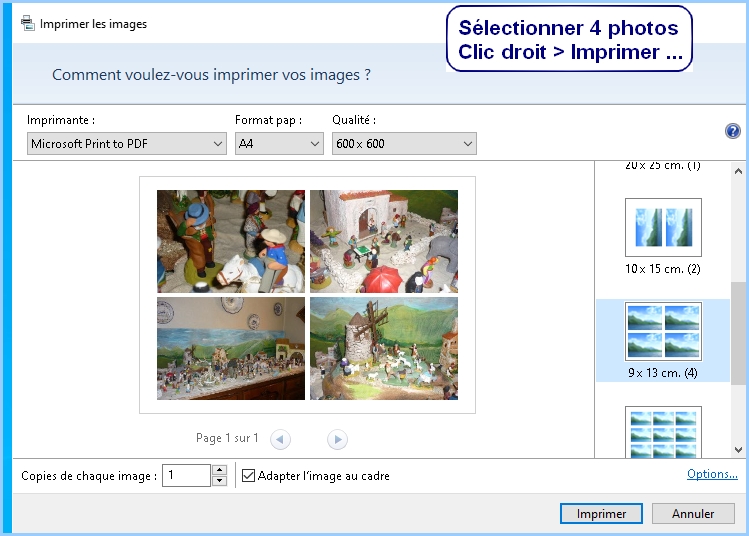Click the windmill scene photo
The image size is (749, 536).
384,348
